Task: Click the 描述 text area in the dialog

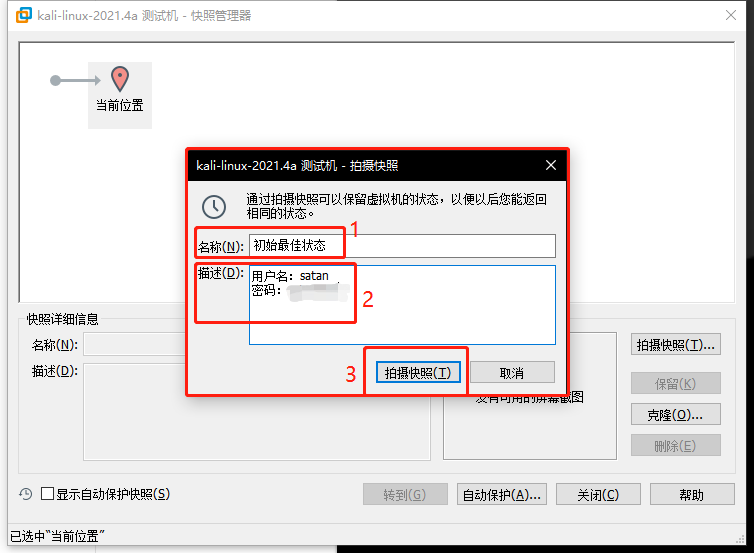Action: pos(402,305)
